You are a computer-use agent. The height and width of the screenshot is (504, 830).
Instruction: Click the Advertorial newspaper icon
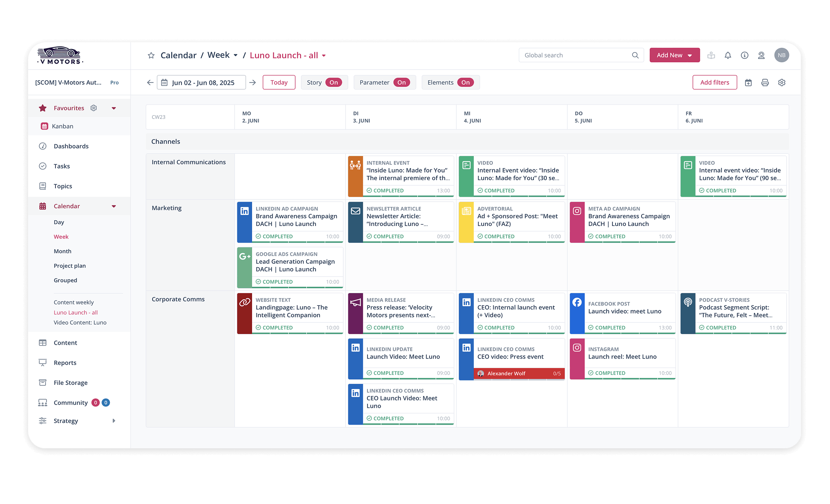466,211
